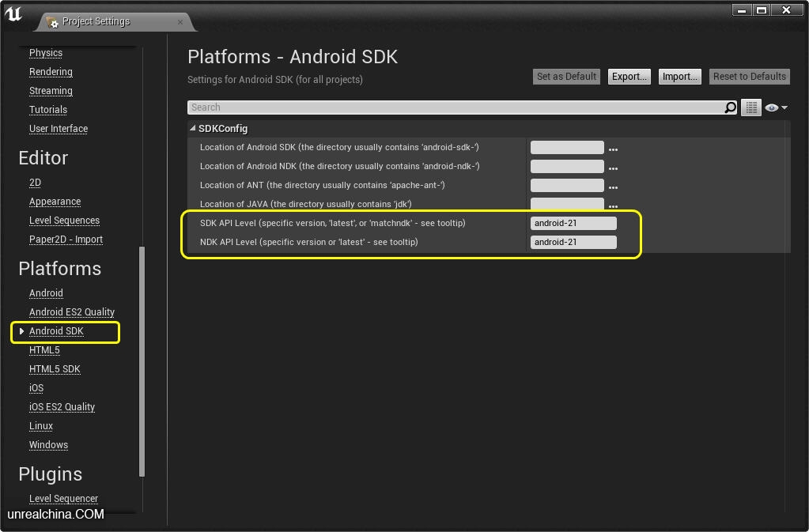The height and width of the screenshot is (532, 809).
Task: Open HTML5 platform settings
Action: click(44, 350)
